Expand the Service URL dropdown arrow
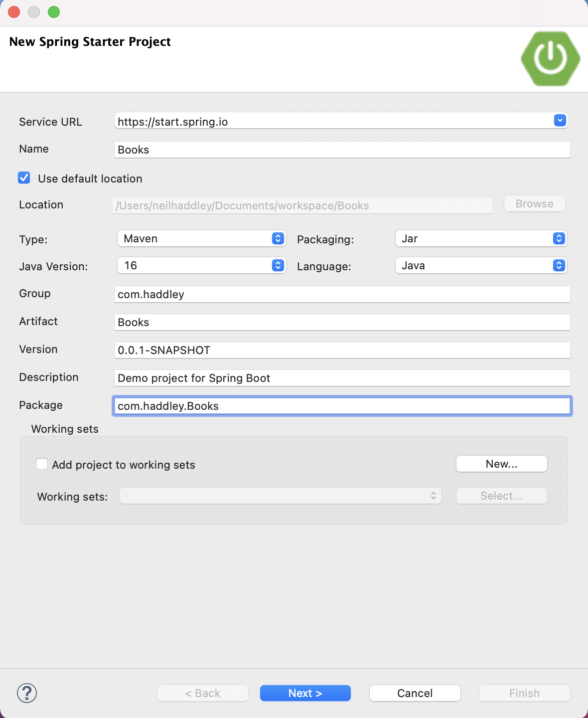 point(560,120)
